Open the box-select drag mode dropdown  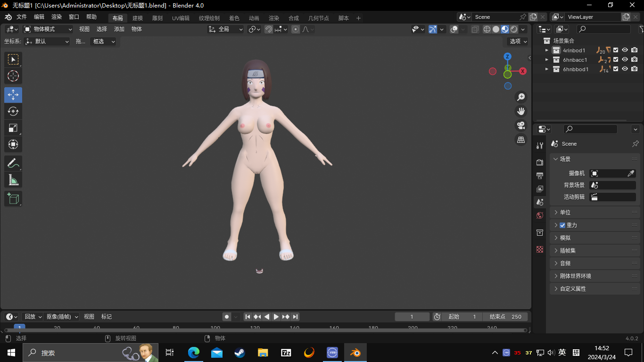click(x=104, y=41)
